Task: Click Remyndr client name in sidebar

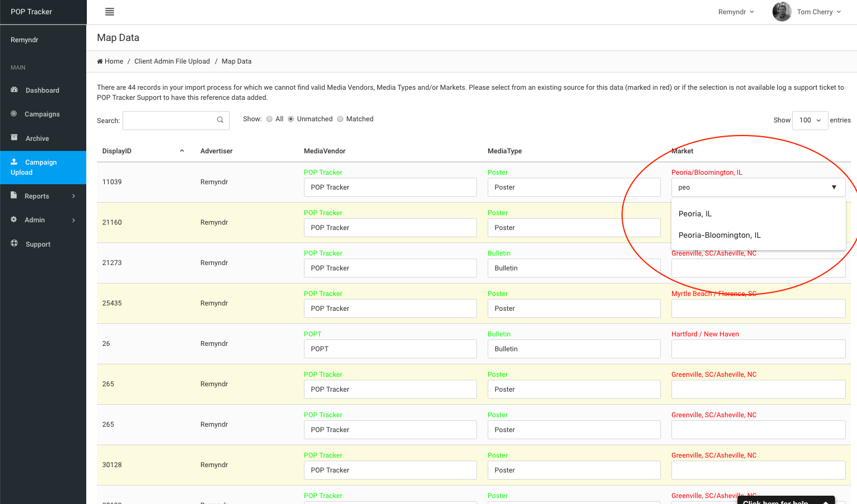Action: pyautogui.click(x=24, y=40)
